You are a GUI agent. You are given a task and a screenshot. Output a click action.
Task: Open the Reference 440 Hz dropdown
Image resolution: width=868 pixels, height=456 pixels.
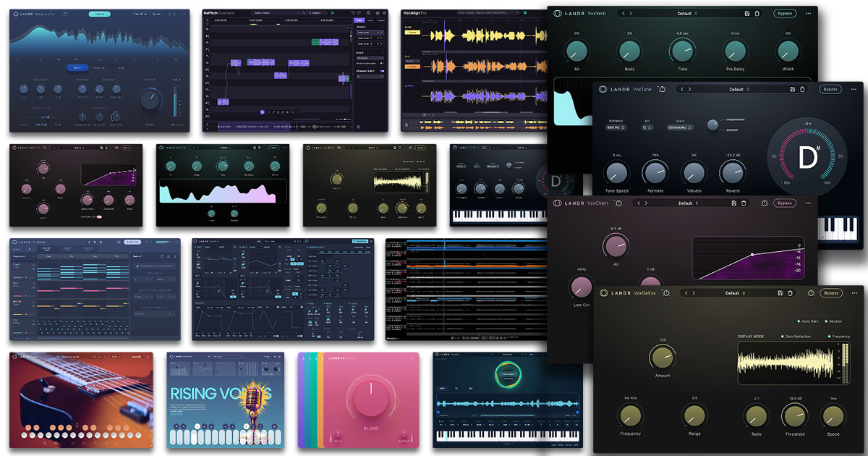pyautogui.click(x=617, y=127)
